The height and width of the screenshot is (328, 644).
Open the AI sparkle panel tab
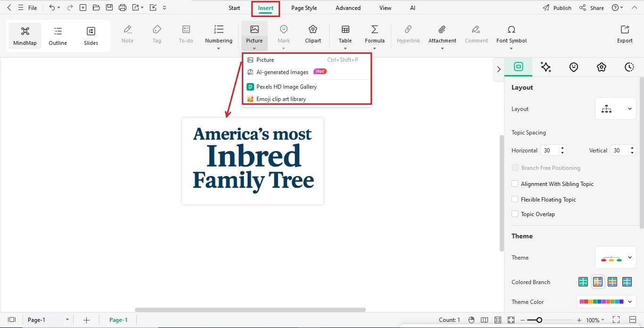[x=546, y=67]
